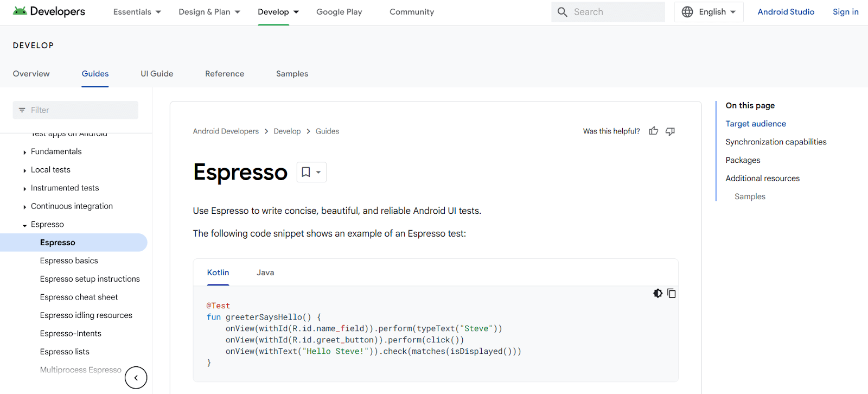Copy the code sample with copy icon
This screenshot has width=868, height=394.
(x=671, y=293)
